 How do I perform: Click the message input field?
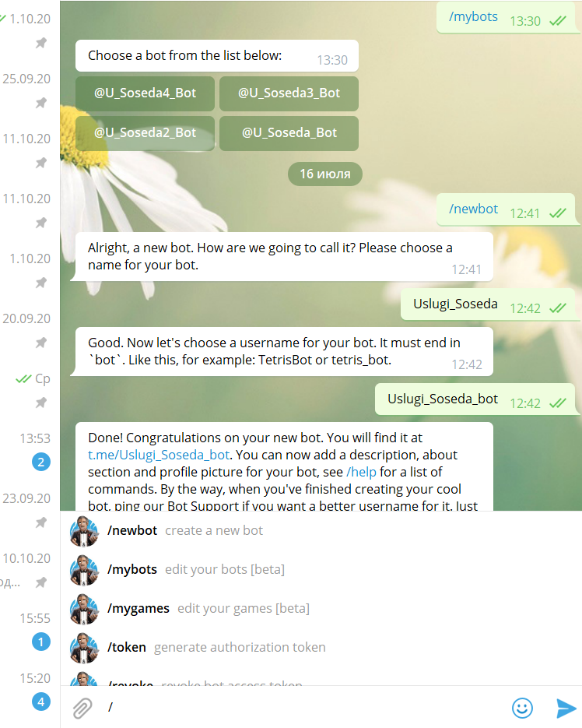click(x=302, y=708)
